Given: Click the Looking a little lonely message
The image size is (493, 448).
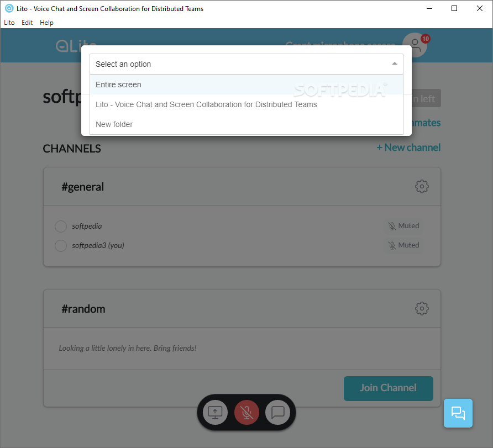Looking at the screenshot, I should 128,348.
